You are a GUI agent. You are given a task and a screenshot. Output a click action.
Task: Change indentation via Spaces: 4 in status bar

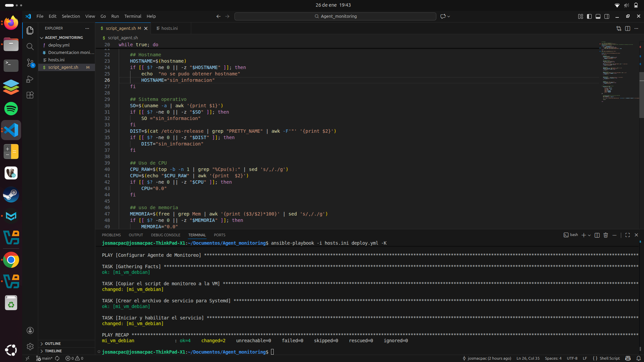(553, 358)
